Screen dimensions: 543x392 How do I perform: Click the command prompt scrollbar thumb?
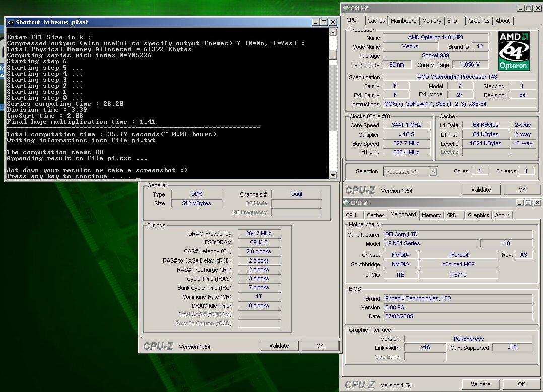(x=333, y=54)
